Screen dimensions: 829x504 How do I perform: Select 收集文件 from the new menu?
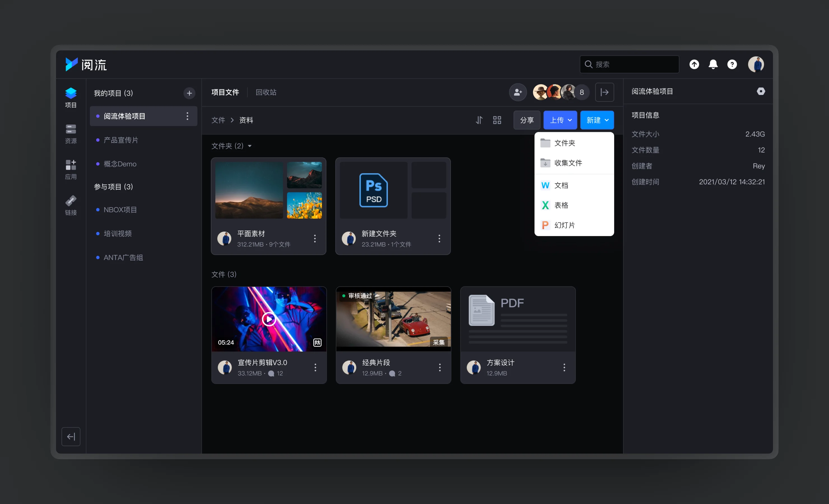(568, 163)
